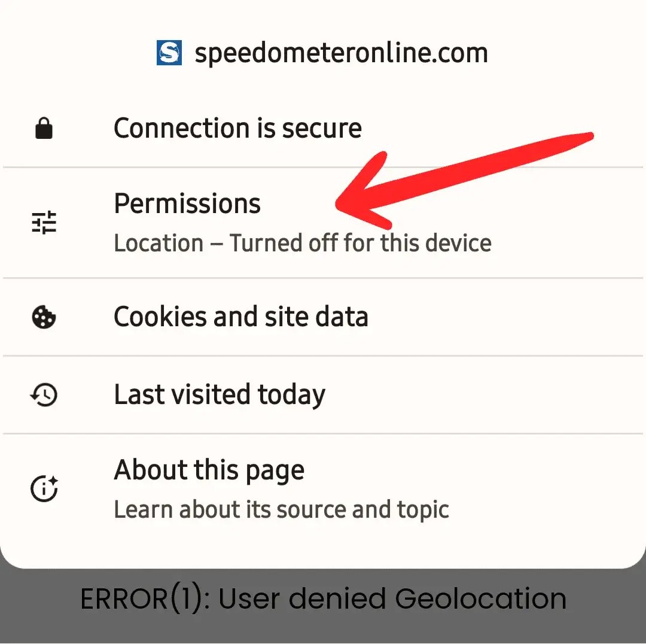Open the Connection is secure details
Viewport: 646px width, 644px height.
pyautogui.click(x=237, y=128)
